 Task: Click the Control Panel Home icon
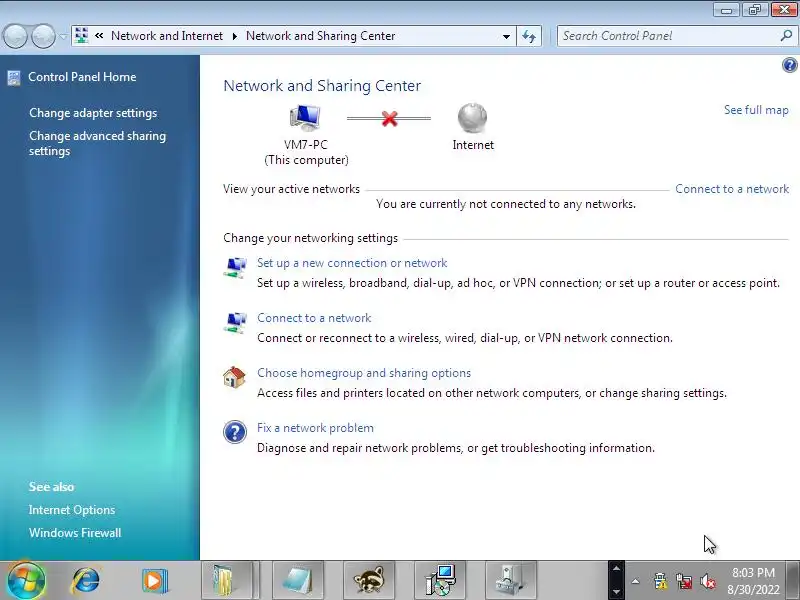14,78
